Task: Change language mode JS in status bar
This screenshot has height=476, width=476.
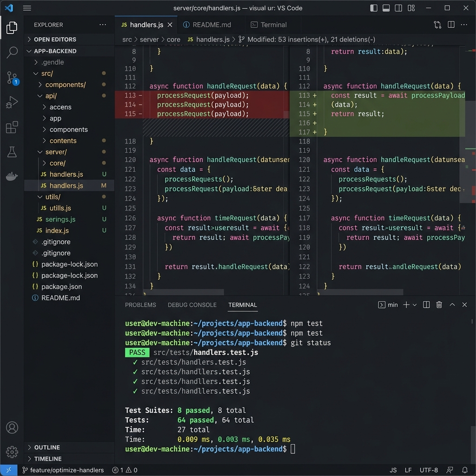Action: (x=393, y=470)
